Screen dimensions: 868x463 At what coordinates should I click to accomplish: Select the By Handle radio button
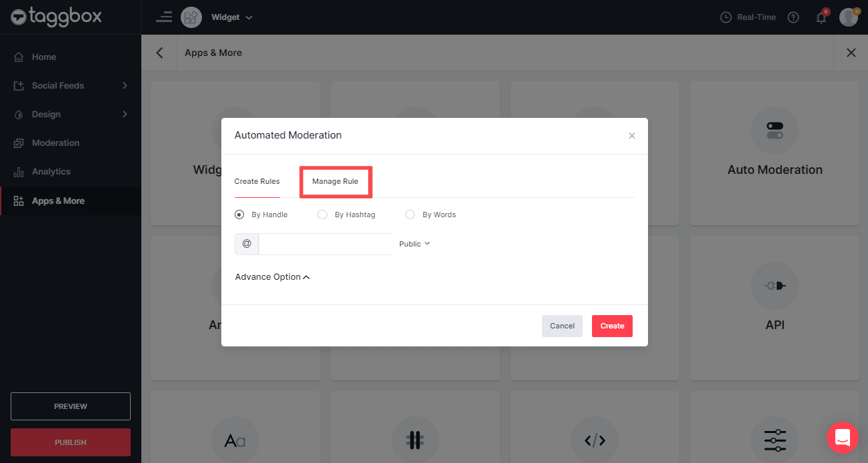pos(239,215)
